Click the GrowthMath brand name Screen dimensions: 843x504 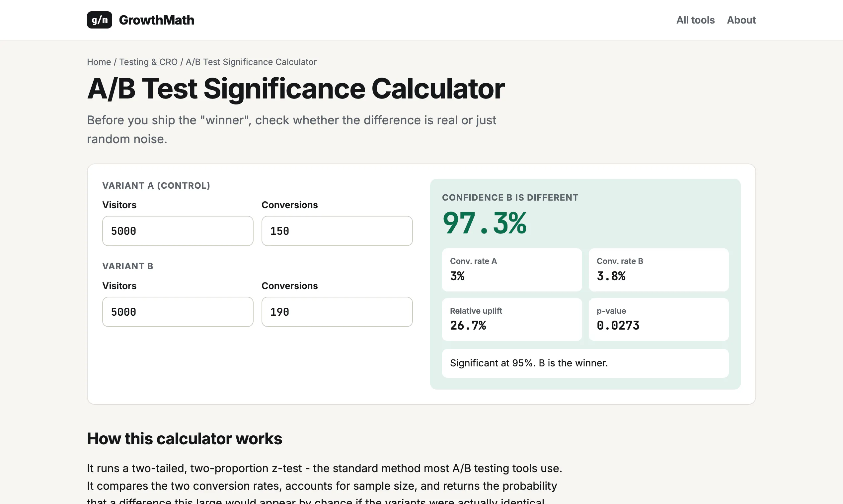[x=156, y=20]
